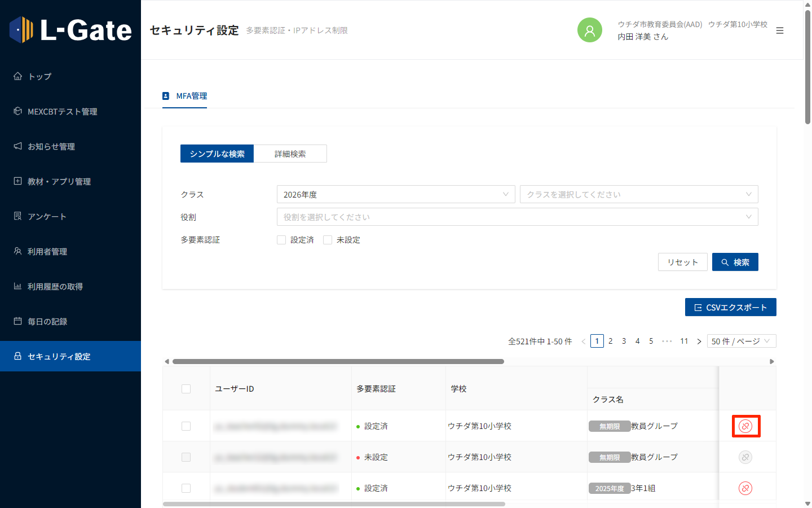
Task: Click the 検索 button
Action: (735, 262)
